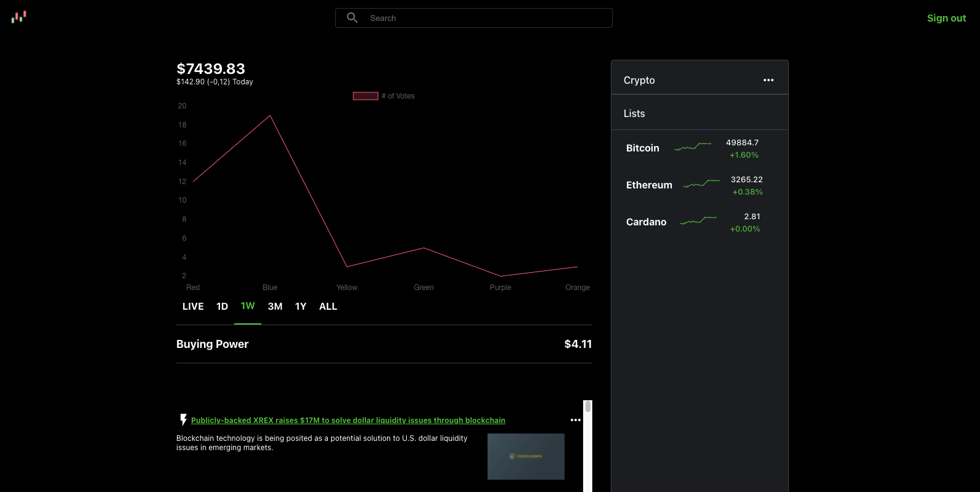Open the news article three-dot menu
Viewport: 980px width, 492px height.
coord(576,420)
